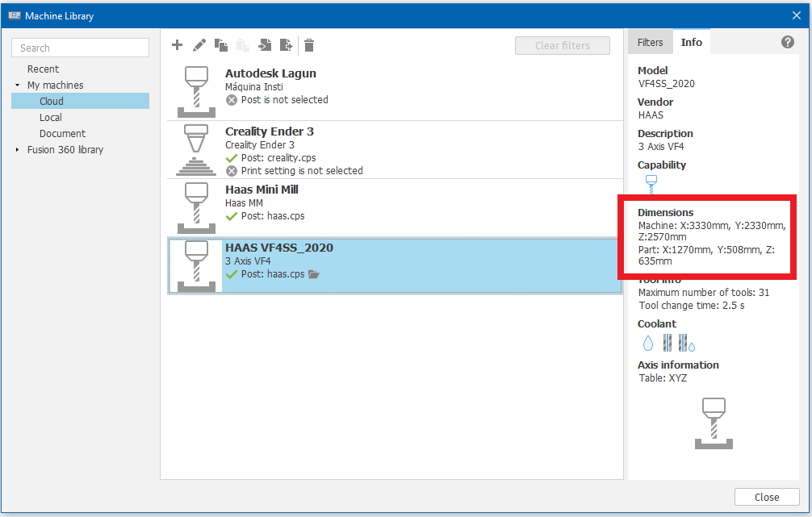The height and width of the screenshot is (517, 812).
Task: Click the Machine dimensions value line
Action: pos(712,231)
